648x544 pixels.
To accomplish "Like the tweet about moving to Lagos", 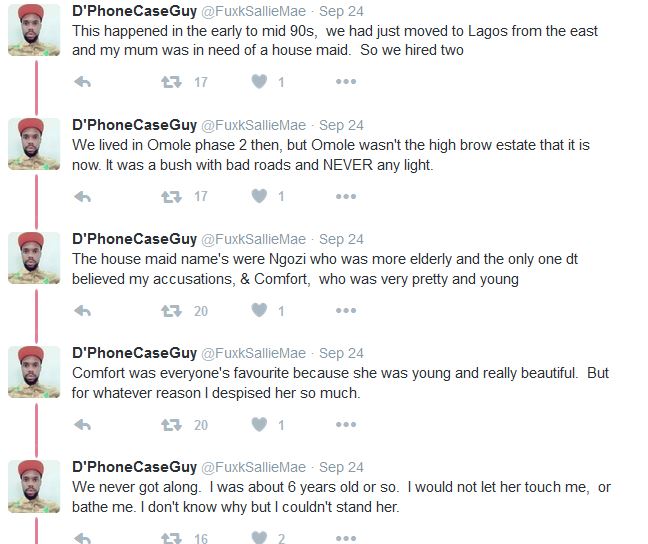I will pyautogui.click(x=259, y=82).
